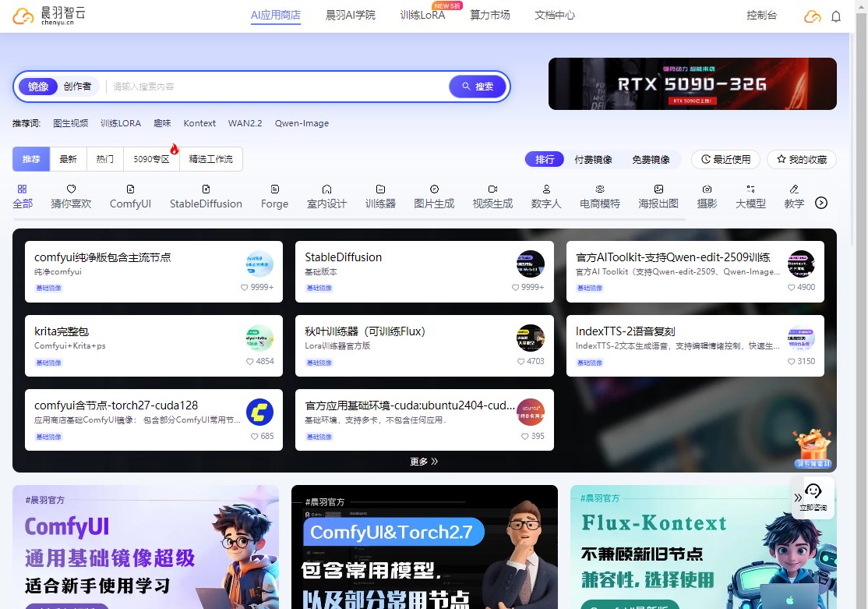
Task: Open the 文档中心 nav item
Action: (555, 16)
